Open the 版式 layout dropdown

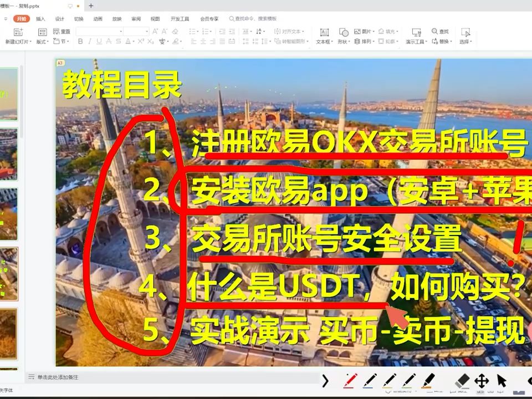pyautogui.click(x=43, y=42)
